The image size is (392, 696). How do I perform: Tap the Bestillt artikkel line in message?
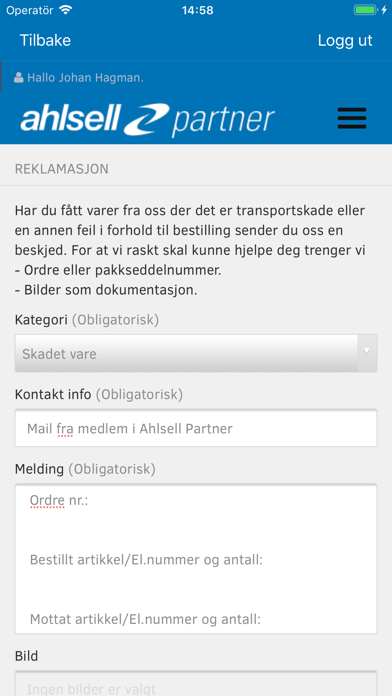point(146,560)
